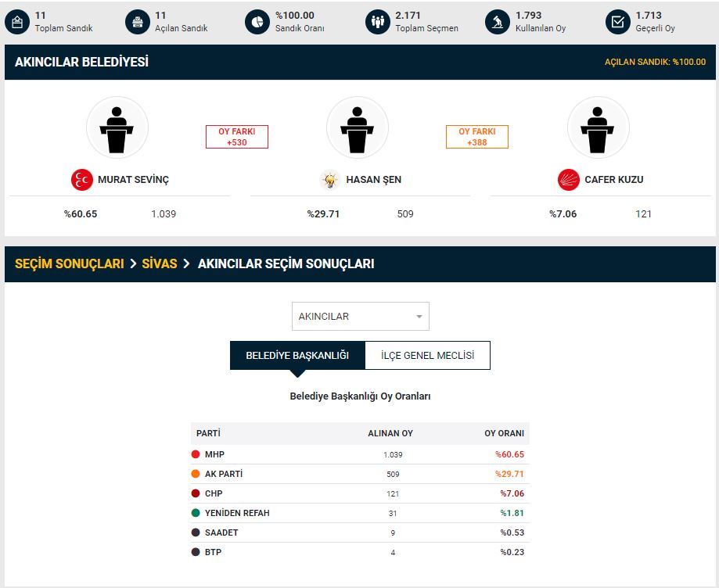Image resolution: width=719 pixels, height=588 pixels.
Task: Click the Toplam Sandık ballot box icon
Action: click(17, 22)
